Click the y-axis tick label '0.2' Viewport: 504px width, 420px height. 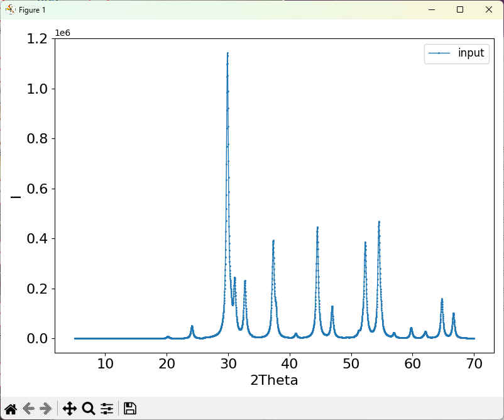(37, 289)
